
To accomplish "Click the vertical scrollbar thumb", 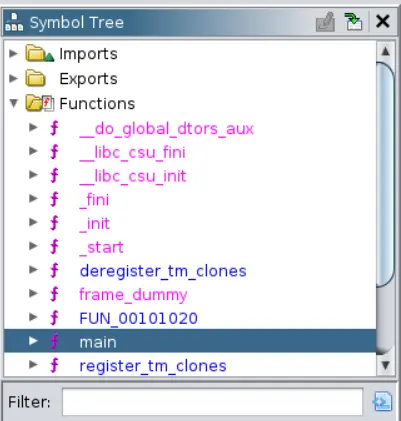I will pos(385,174).
